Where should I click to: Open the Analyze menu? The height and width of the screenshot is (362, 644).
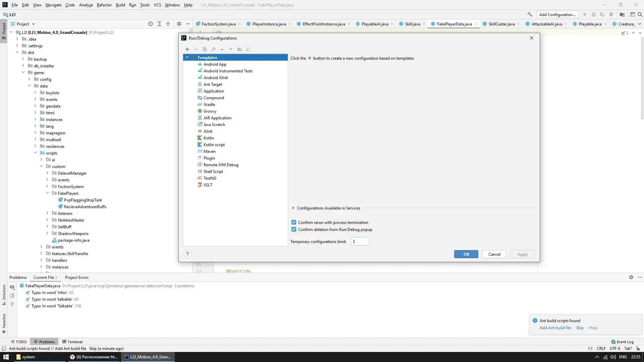(x=86, y=5)
